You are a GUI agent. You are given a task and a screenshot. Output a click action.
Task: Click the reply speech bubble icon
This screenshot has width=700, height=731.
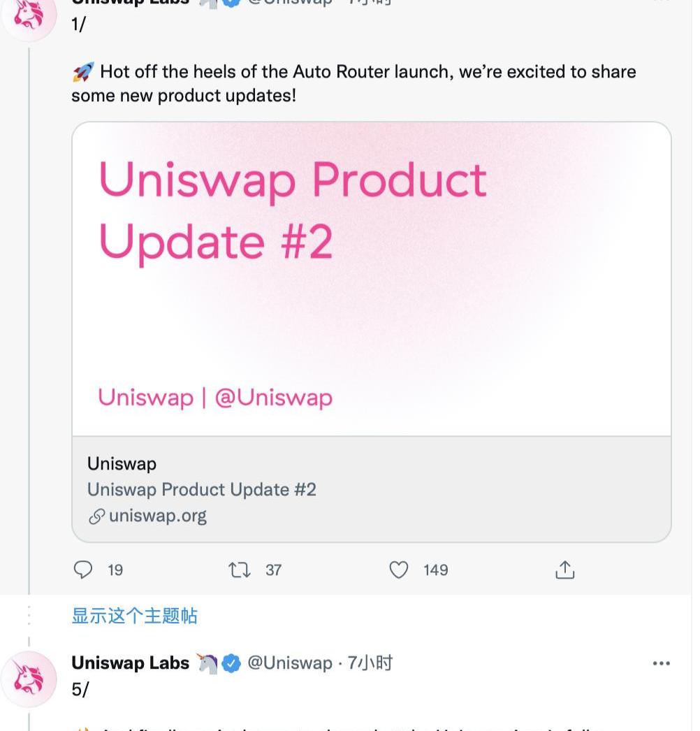point(83,570)
